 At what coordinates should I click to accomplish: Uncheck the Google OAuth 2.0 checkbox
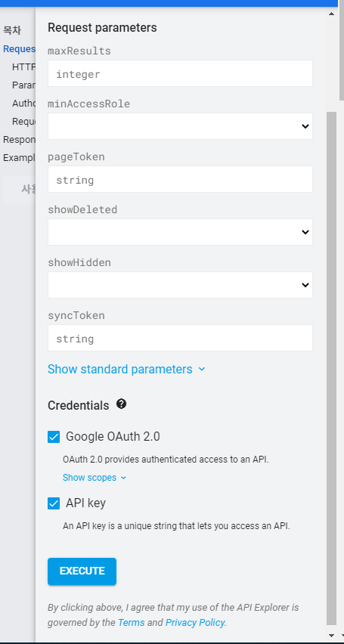54,437
